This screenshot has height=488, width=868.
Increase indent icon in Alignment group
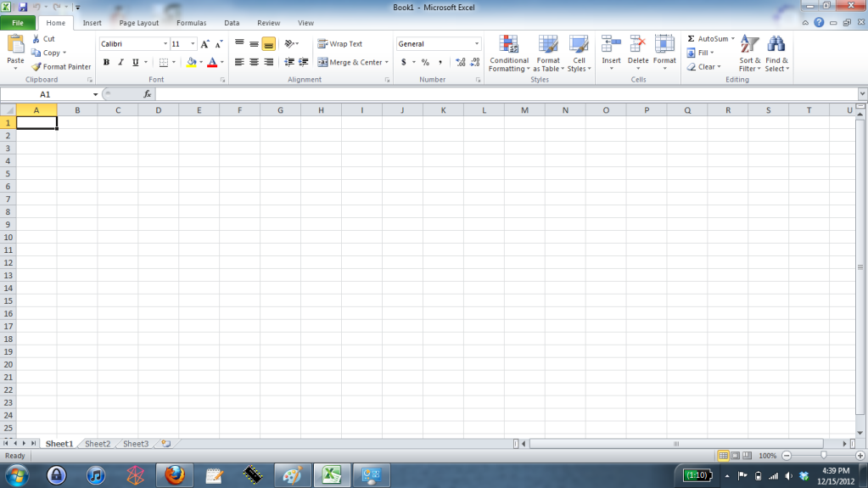[x=304, y=62]
